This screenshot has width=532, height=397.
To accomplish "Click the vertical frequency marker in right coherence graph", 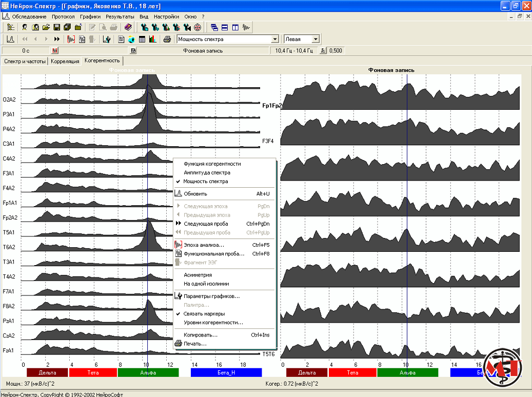I will coord(407,217).
